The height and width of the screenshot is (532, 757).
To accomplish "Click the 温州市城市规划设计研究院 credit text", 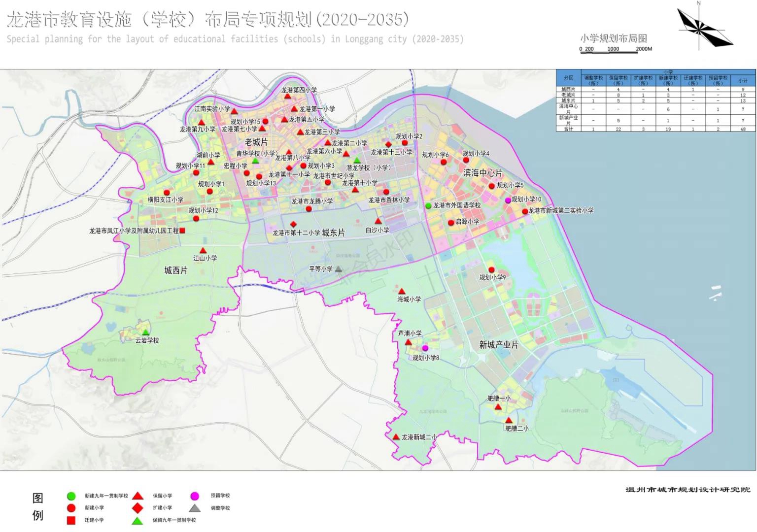I will click(x=688, y=490).
